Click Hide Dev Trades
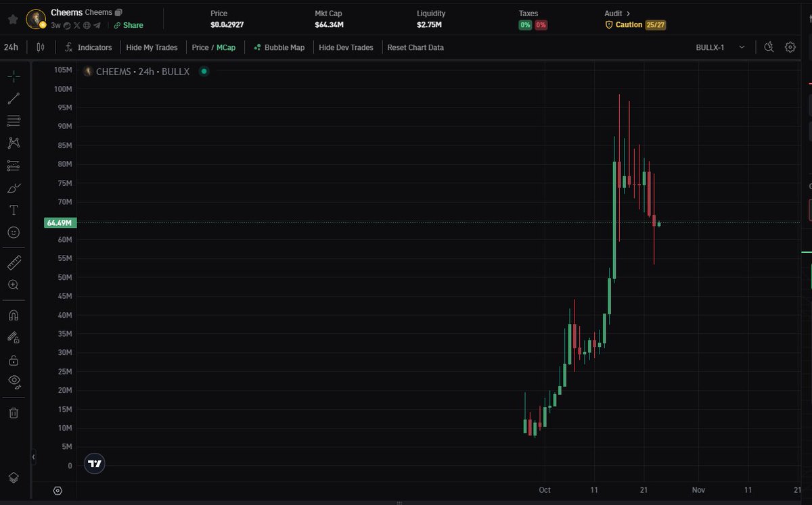812x505 pixels. click(346, 47)
